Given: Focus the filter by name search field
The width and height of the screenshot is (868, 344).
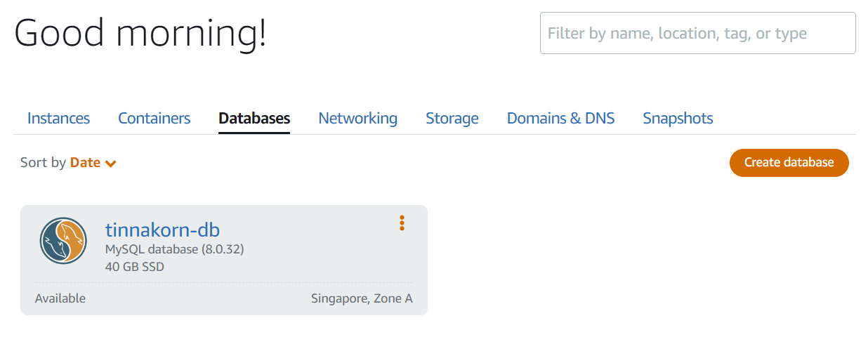Looking at the screenshot, I should click(697, 33).
